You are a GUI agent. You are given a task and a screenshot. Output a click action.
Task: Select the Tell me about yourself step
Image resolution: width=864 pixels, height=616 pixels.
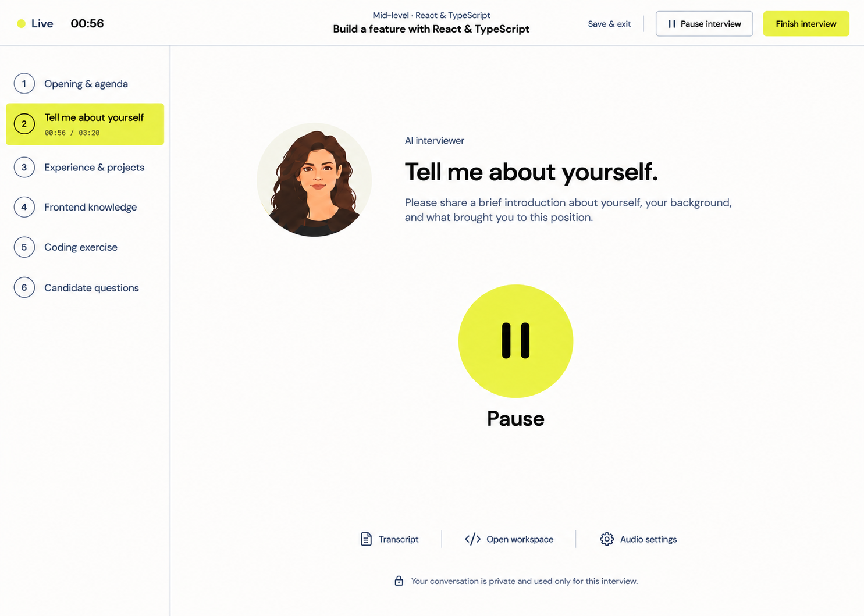click(85, 124)
